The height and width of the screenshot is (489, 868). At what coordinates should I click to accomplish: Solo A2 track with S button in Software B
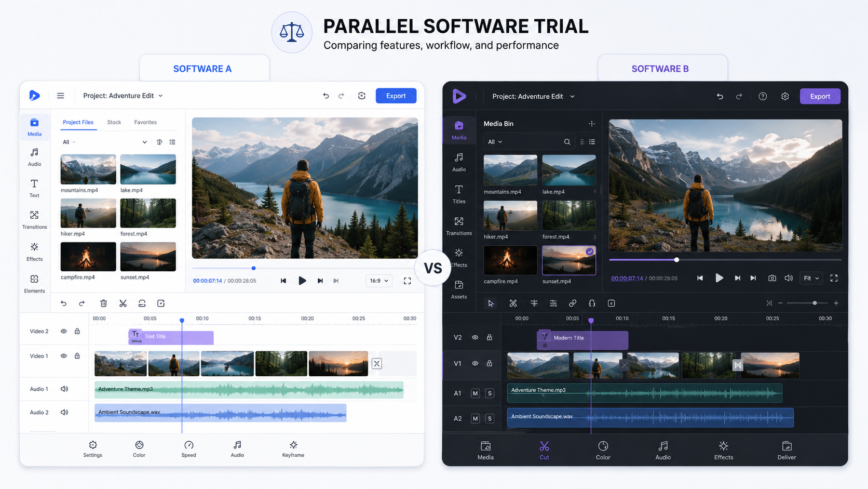(490, 418)
